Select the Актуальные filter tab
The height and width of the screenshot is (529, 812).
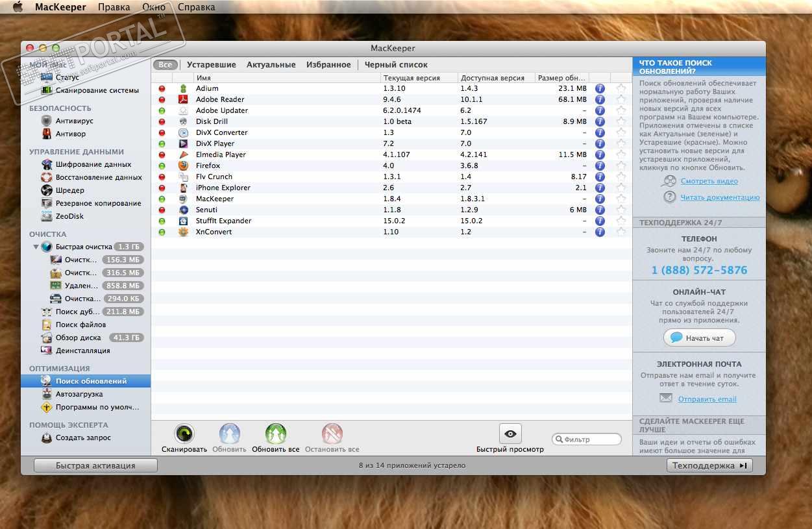[271, 65]
